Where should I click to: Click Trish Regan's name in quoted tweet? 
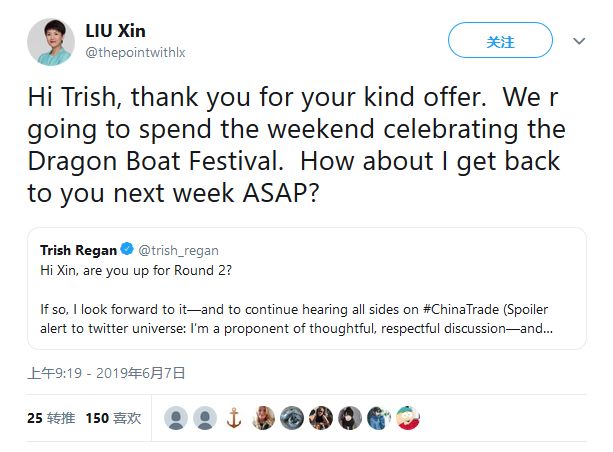pyautogui.click(x=76, y=250)
